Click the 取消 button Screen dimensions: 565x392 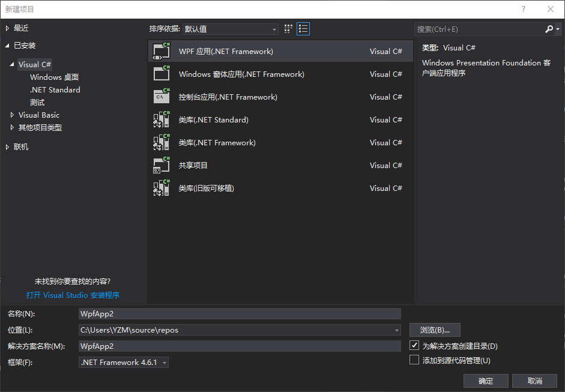coord(534,381)
